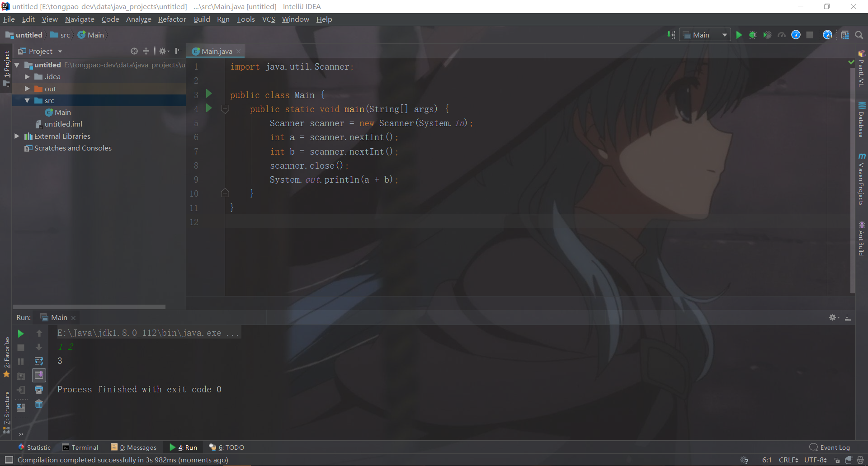Click the dump threads camera icon
The height and width of the screenshot is (466, 868).
point(21,376)
